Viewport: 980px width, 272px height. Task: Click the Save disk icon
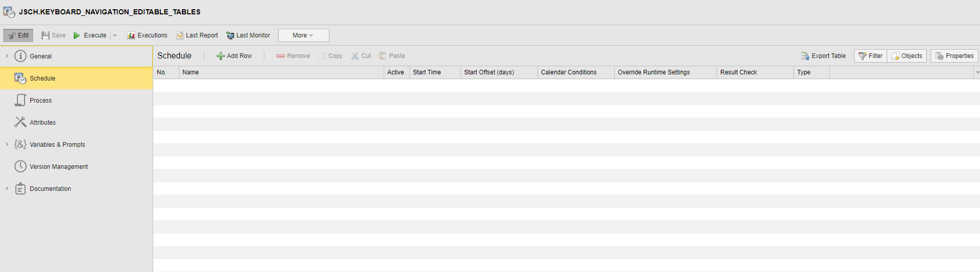coord(46,35)
